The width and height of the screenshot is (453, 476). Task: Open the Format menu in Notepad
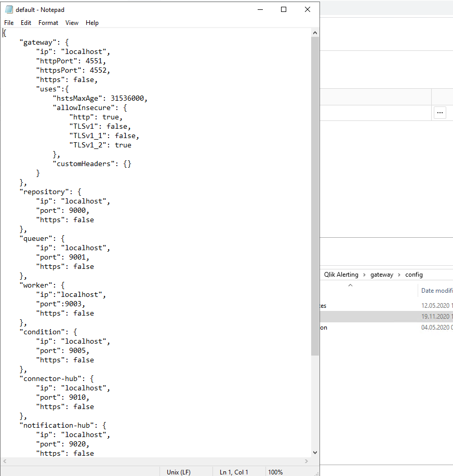pyautogui.click(x=48, y=23)
